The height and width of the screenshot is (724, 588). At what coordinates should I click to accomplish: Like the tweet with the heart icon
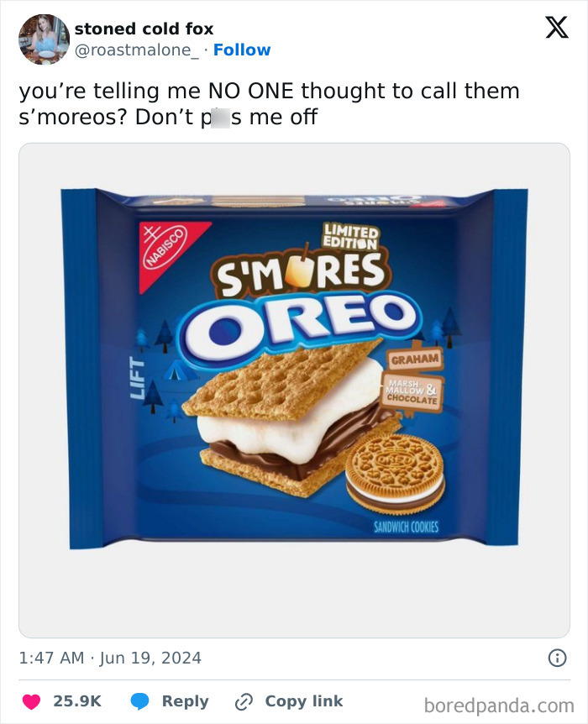click(30, 701)
